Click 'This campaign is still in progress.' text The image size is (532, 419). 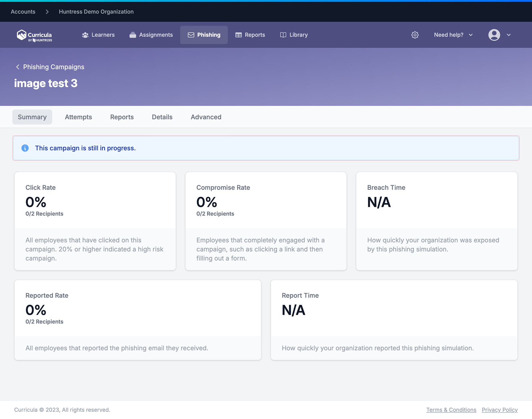click(85, 148)
